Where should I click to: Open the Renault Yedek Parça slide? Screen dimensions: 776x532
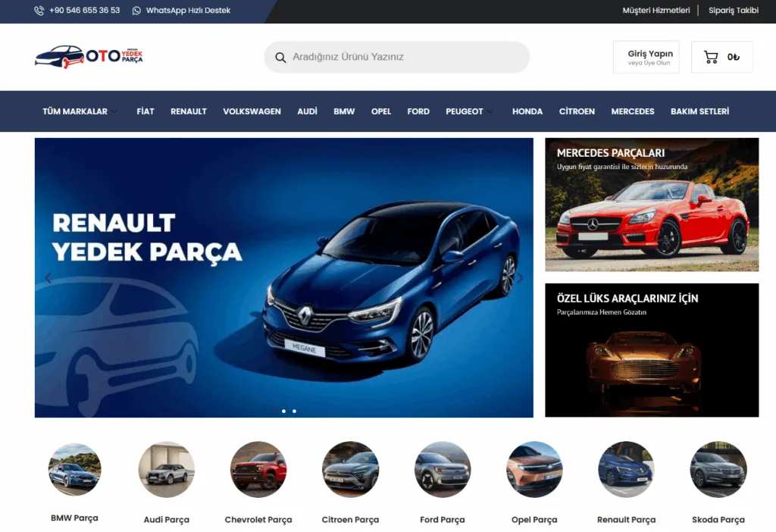click(284, 277)
